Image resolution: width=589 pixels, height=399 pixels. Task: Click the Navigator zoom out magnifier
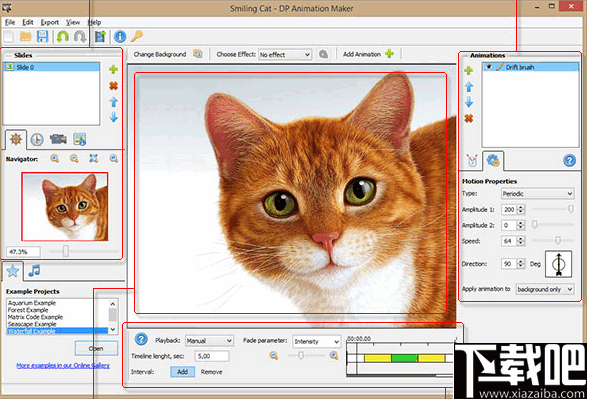coord(74,159)
